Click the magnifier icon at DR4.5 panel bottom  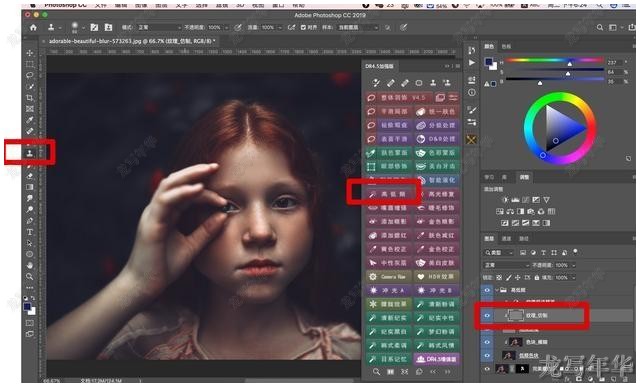[x=376, y=372]
